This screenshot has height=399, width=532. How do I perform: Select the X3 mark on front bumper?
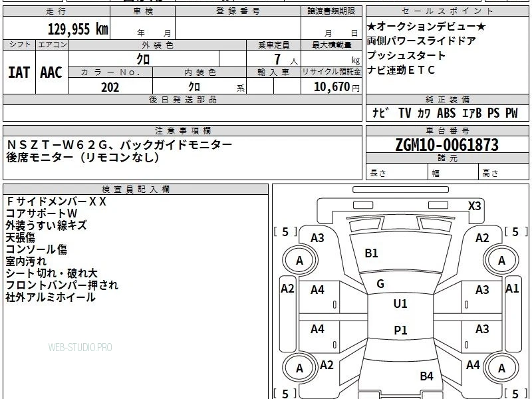475,206
